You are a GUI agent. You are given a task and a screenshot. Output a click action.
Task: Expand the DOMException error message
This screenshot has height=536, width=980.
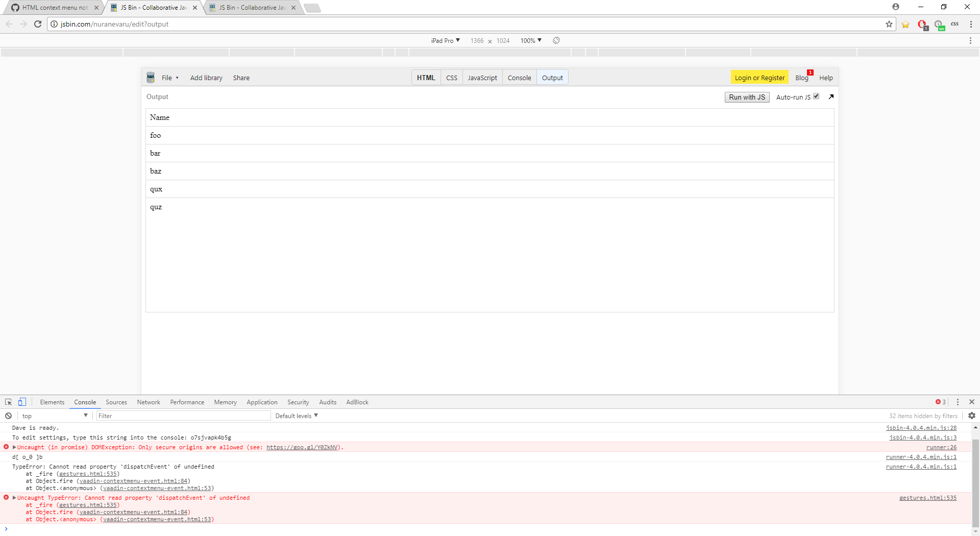tap(15, 447)
